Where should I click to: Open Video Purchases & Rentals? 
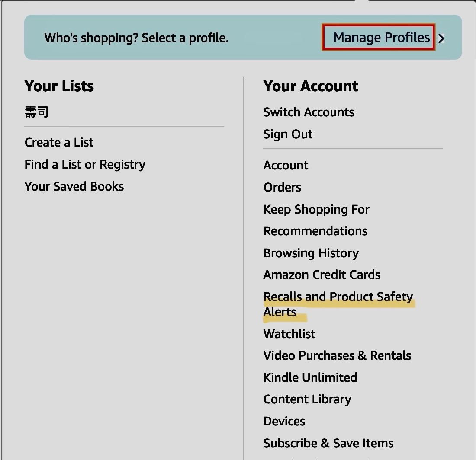pos(337,355)
